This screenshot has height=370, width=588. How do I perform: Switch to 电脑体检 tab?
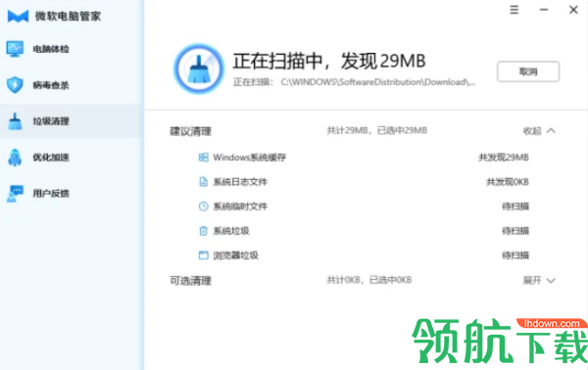[x=51, y=49]
